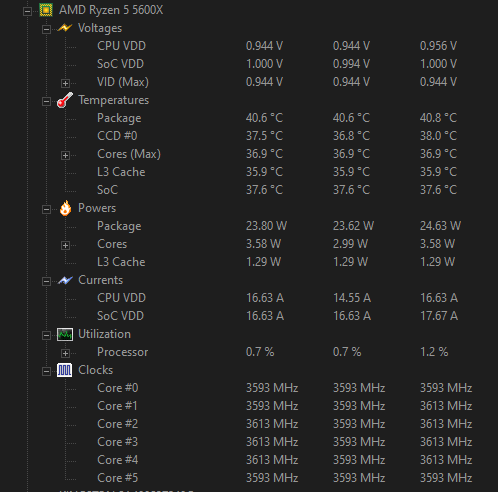Select the CPU VDD current row
Screen dimensions: 498x492
(x=121, y=298)
